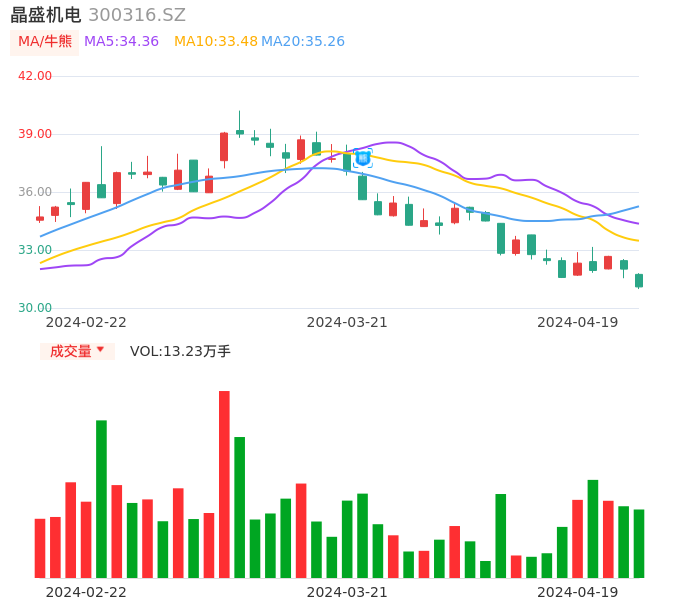
Task: Select the rightmost volume bar
Action: click(x=639, y=543)
